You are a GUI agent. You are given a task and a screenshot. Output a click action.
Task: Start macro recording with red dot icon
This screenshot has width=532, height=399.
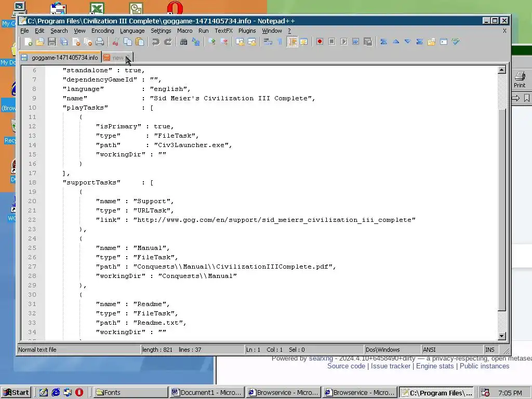pyautogui.click(x=320, y=42)
